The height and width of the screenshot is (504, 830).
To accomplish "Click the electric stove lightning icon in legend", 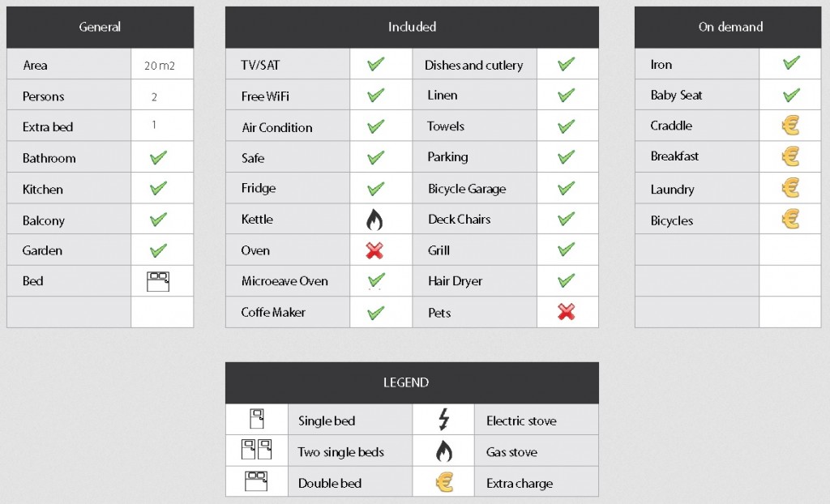I will (x=443, y=420).
